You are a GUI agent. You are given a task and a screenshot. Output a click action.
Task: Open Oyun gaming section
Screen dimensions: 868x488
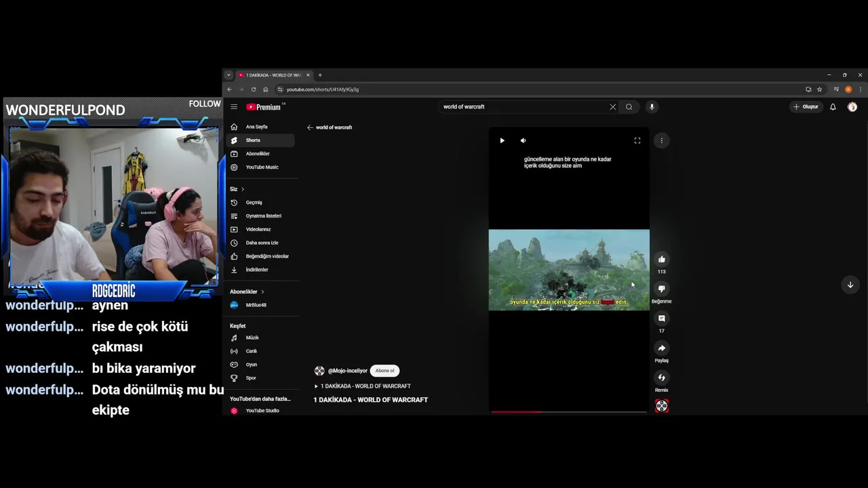coord(260,365)
